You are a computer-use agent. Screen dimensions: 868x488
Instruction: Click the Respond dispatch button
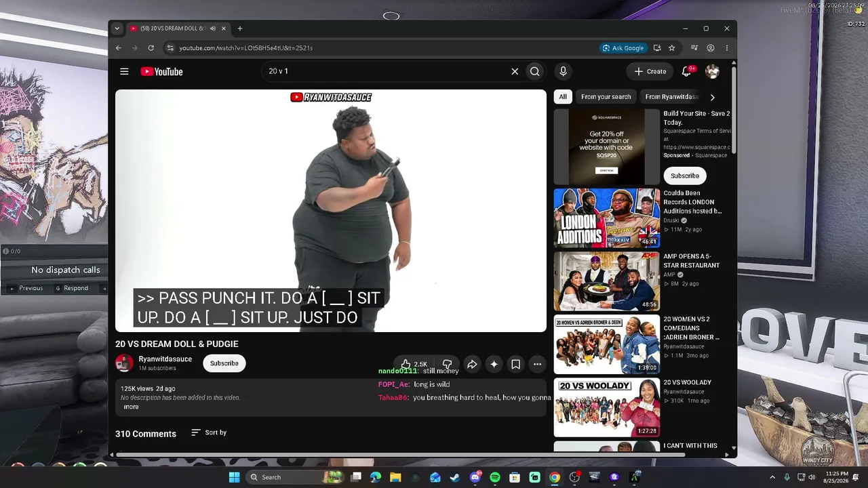coord(72,288)
